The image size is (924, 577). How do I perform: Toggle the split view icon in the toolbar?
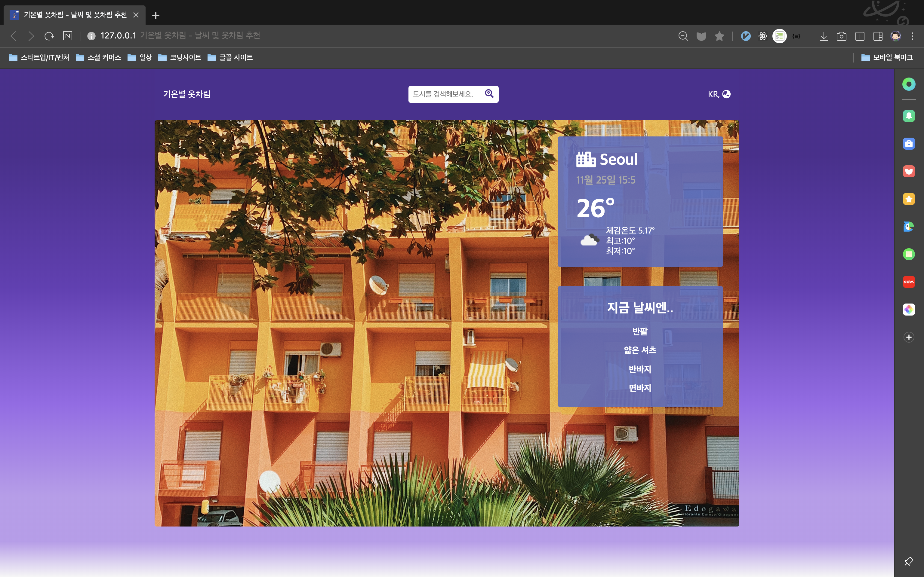[860, 36]
